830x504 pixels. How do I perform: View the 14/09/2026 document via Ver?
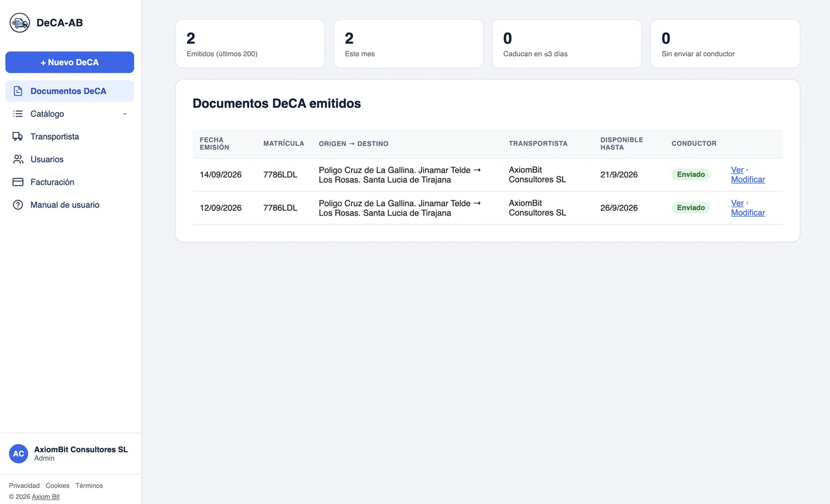point(737,170)
